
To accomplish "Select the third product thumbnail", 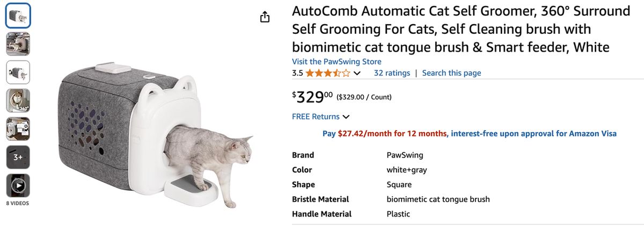I will click(18, 72).
